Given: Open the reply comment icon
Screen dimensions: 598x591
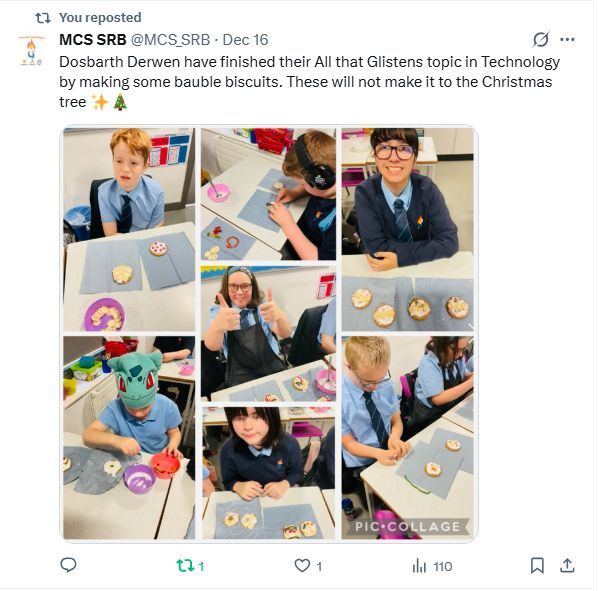Looking at the screenshot, I should 69,565.
